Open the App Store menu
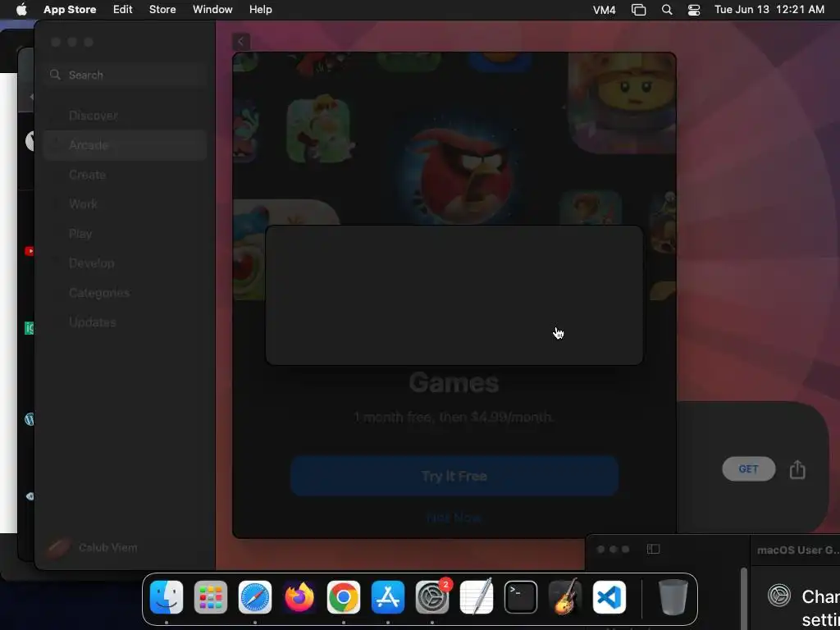 click(70, 10)
